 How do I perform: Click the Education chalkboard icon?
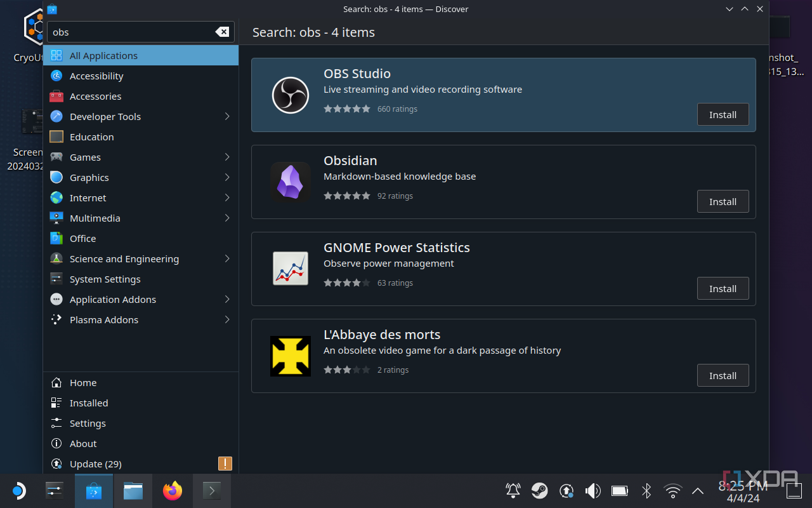(x=56, y=137)
